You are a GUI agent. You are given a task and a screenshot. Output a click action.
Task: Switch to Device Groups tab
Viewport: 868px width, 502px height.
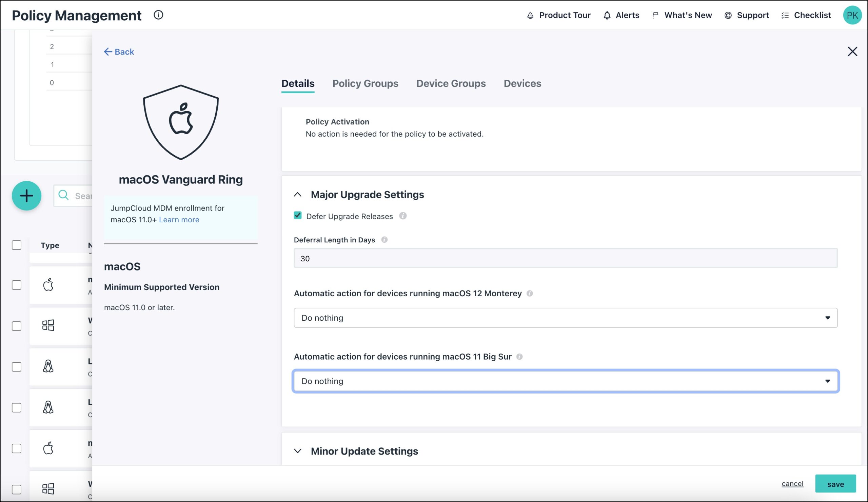pyautogui.click(x=451, y=83)
